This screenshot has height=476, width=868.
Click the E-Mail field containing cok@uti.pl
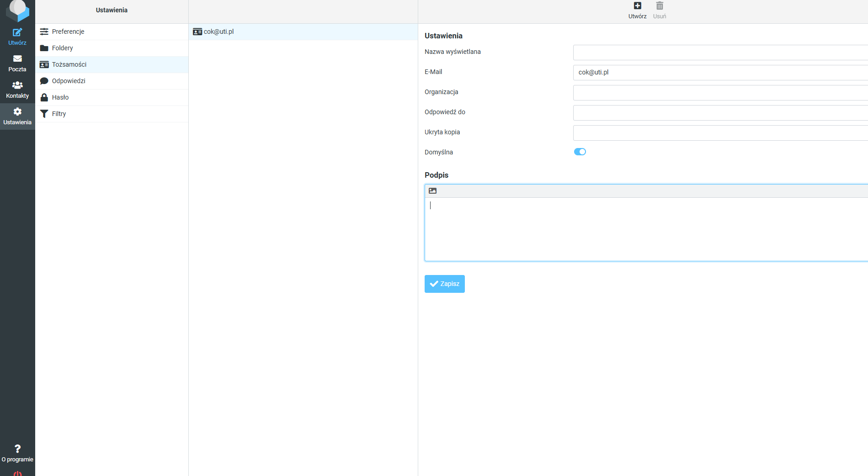720,73
